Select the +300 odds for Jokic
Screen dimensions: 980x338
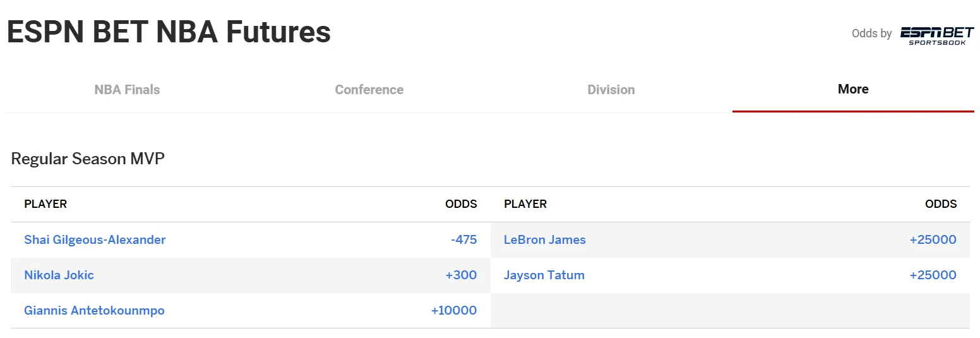coord(461,275)
